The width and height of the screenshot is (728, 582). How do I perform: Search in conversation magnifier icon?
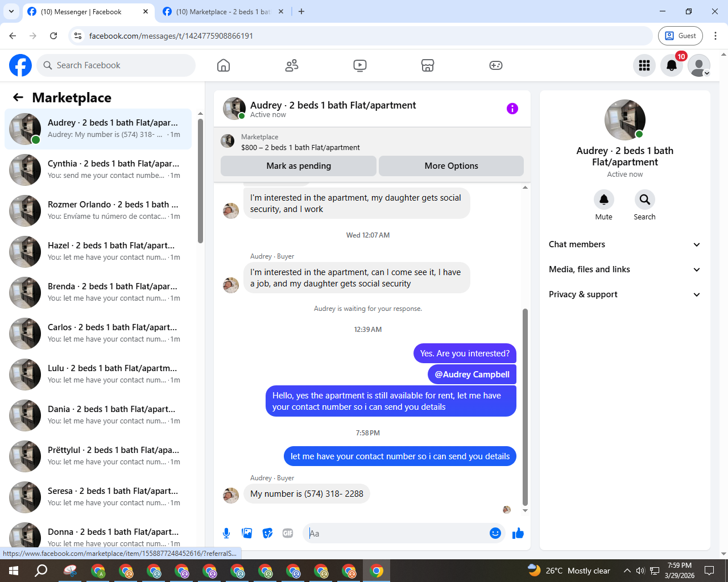point(645,199)
